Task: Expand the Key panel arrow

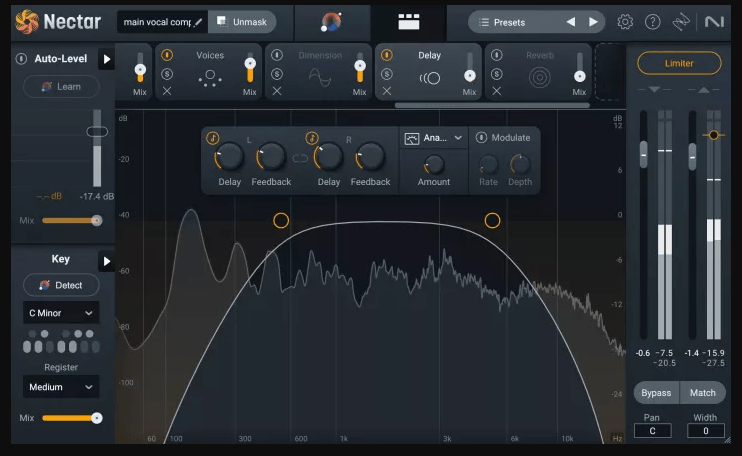Action: click(106, 261)
